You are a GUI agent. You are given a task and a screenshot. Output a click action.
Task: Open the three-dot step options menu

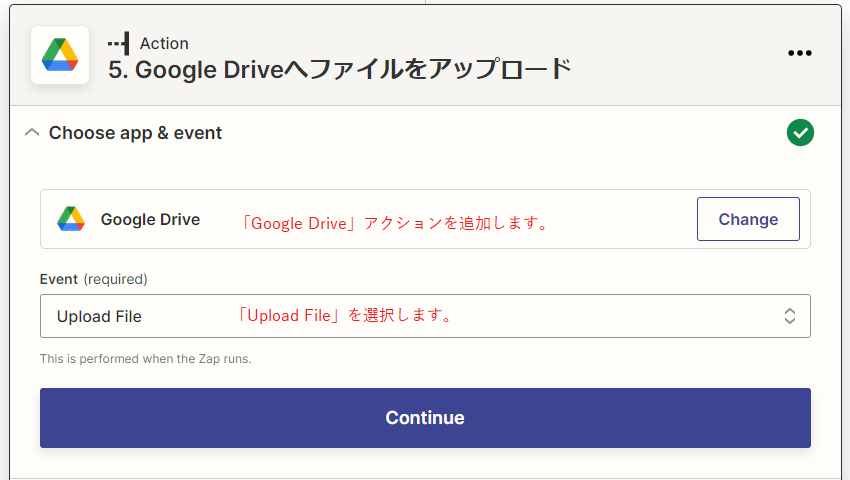click(800, 53)
